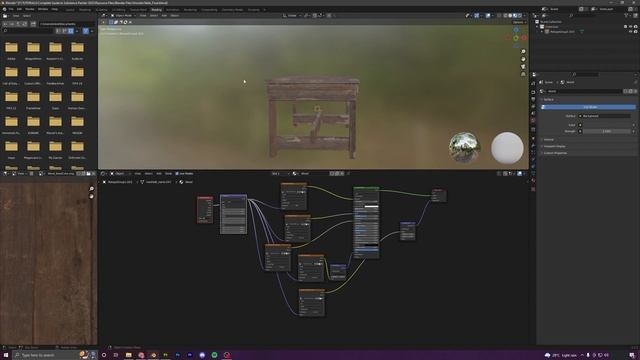
Task: Open the Spotify taskbar icon
Action: [214, 355]
